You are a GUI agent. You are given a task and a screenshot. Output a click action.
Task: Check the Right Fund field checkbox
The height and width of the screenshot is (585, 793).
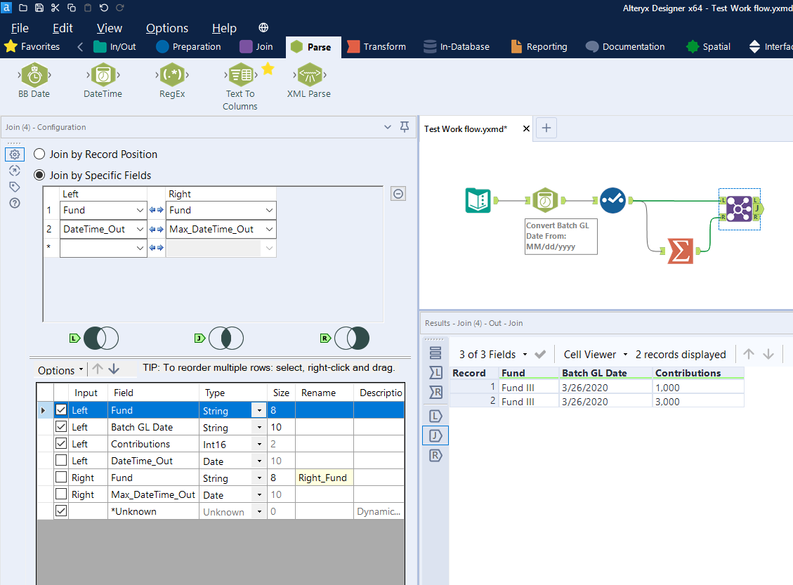[x=61, y=477]
